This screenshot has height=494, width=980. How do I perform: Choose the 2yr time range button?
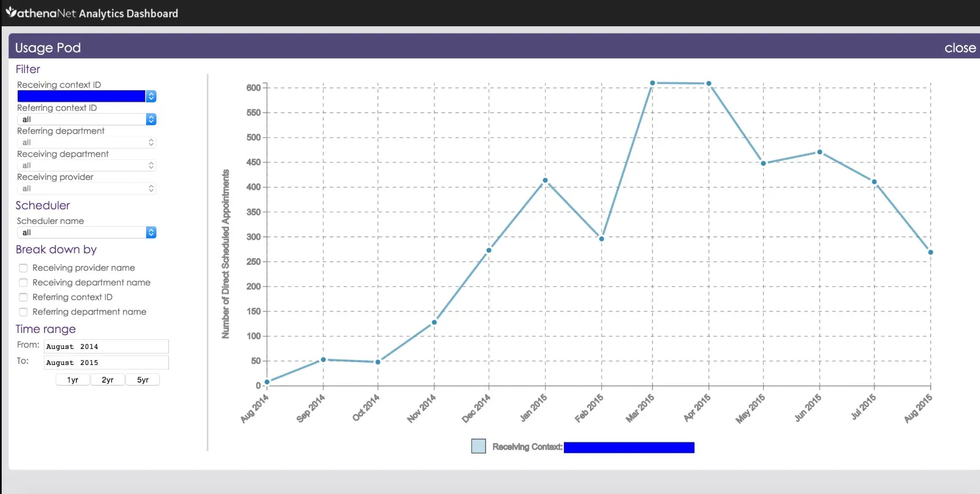[107, 380]
